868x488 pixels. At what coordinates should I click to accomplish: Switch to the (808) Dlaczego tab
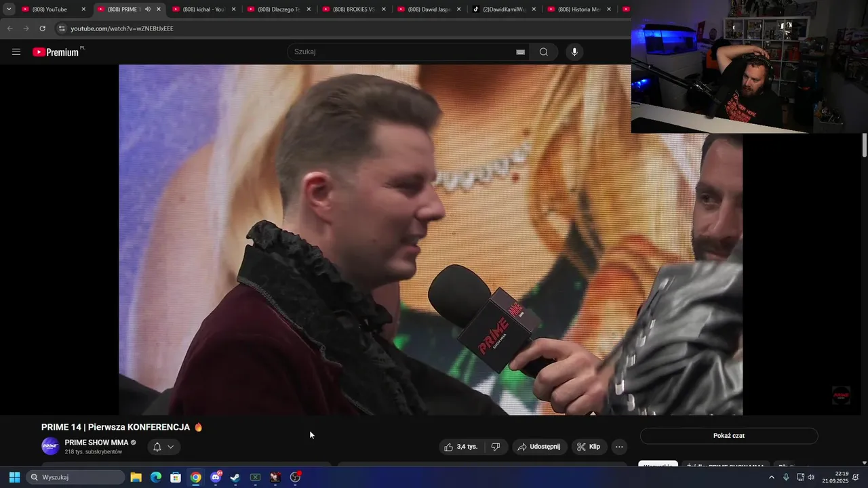coord(279,9)
